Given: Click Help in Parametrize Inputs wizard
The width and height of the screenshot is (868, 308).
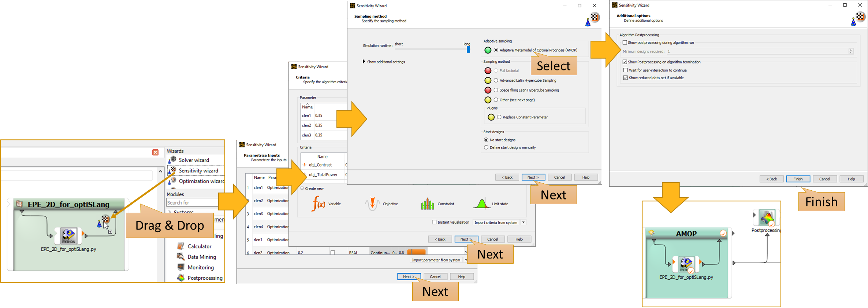Looking at the screenshot, I should pos(462,276).
